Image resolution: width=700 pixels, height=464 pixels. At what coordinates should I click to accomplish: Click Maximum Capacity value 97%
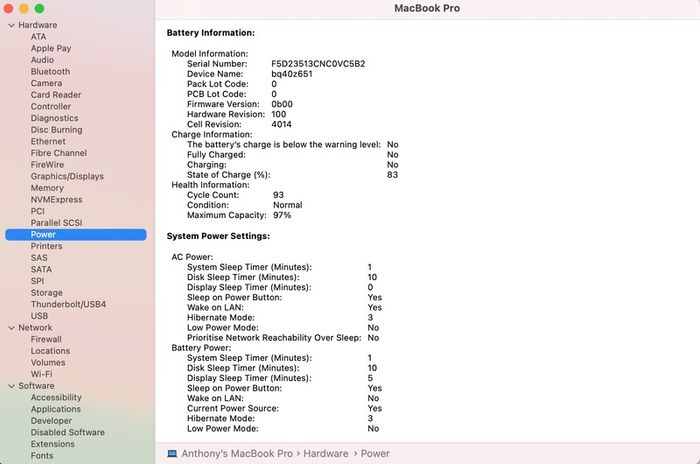point(282,215)
